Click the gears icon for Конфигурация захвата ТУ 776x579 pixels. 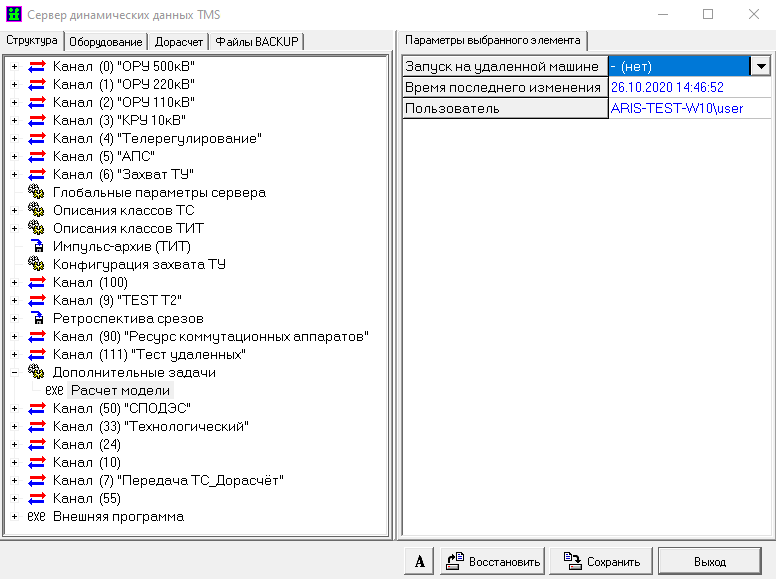37,264
